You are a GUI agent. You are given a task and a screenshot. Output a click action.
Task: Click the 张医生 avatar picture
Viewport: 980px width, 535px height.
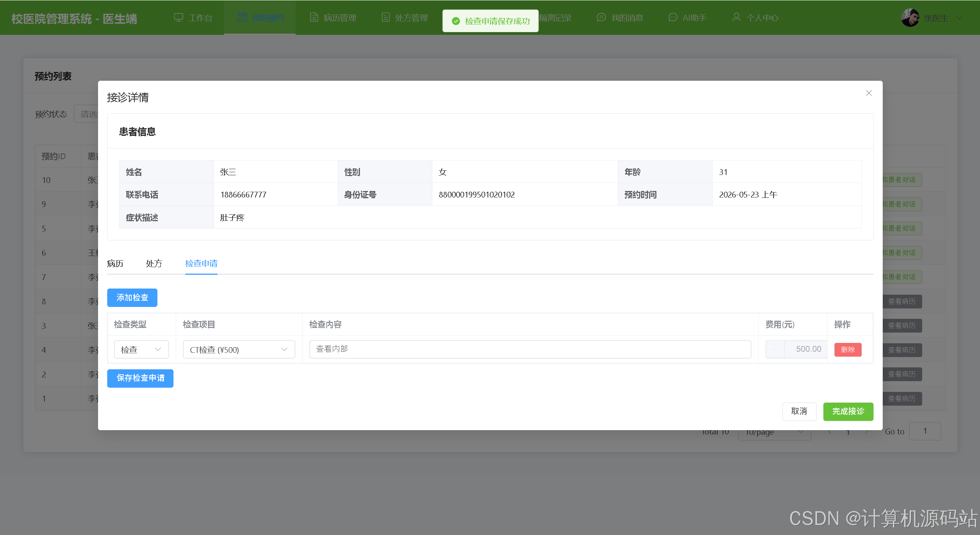point(910,18)
